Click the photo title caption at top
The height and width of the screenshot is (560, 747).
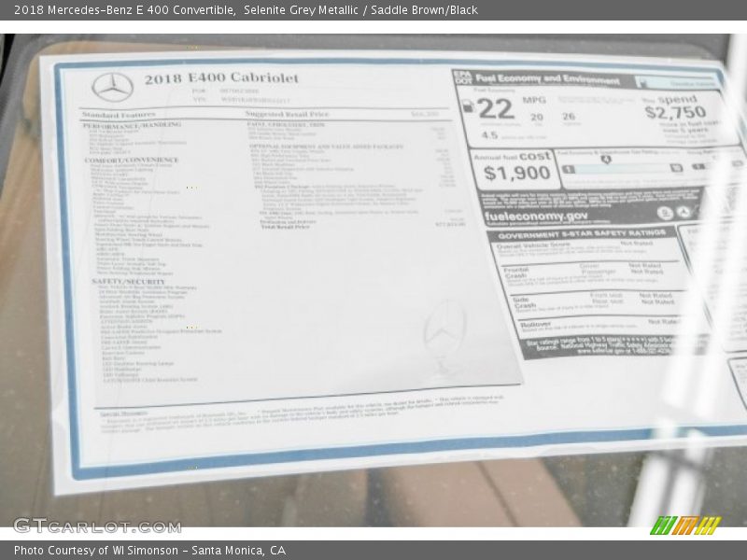pyautogui.click(x=246, y=9)
